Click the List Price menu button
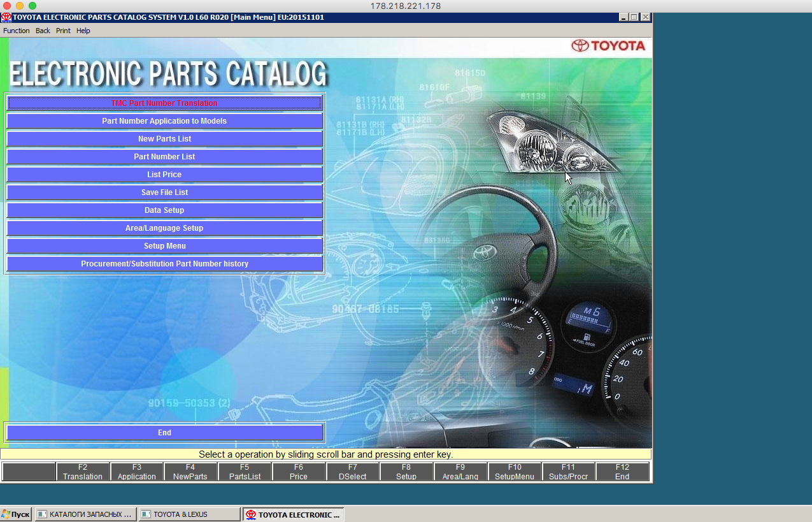 pyautogui.click(x=164, y=174)
